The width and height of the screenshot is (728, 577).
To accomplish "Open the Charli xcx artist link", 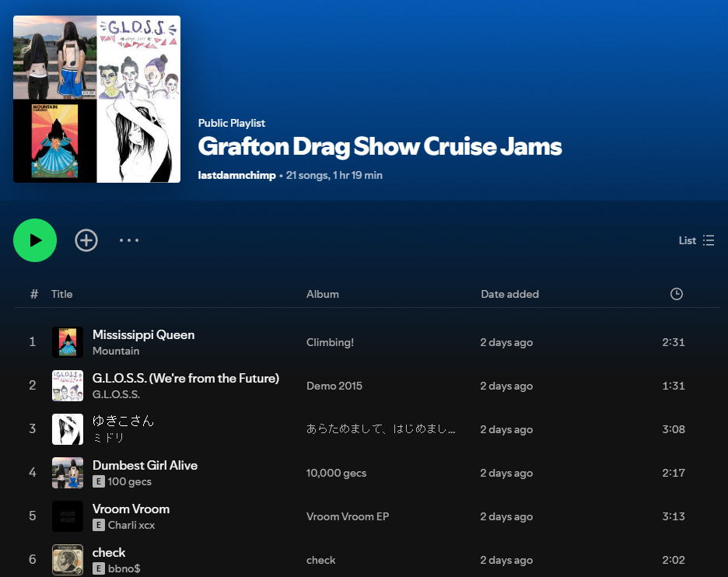I will coord(131,525).
